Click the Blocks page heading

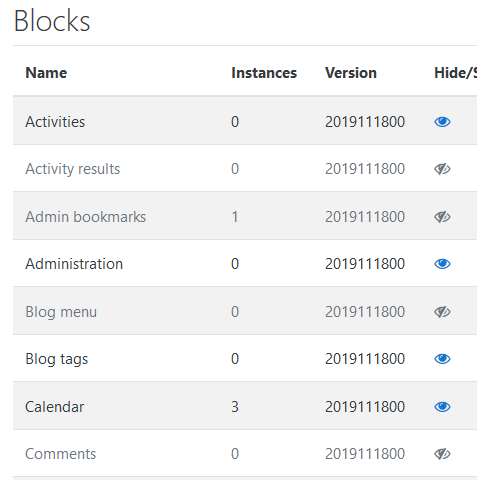52,21
